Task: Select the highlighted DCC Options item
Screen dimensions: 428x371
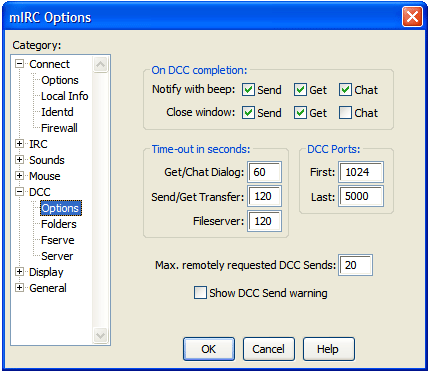Action: [x=60, y=208]
